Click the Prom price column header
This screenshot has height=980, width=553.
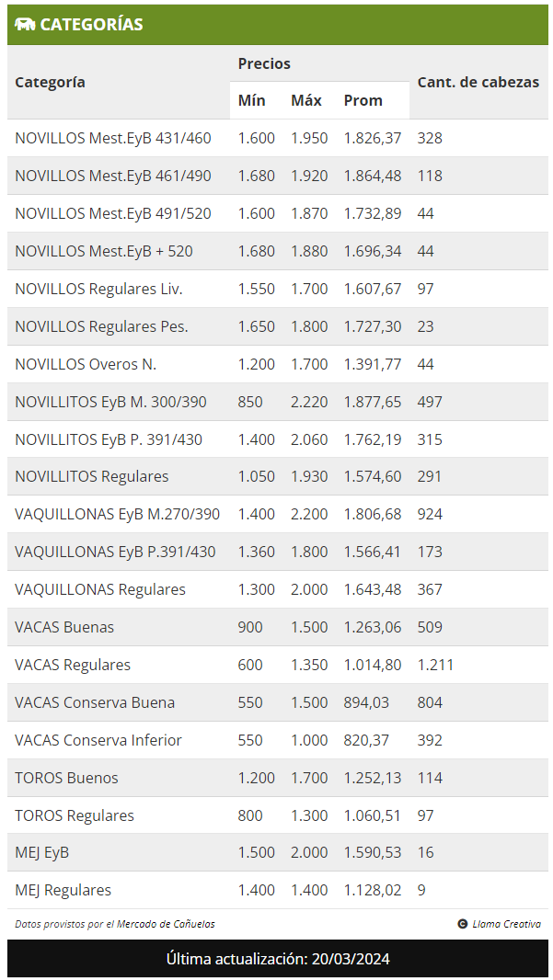coord(363,100)
